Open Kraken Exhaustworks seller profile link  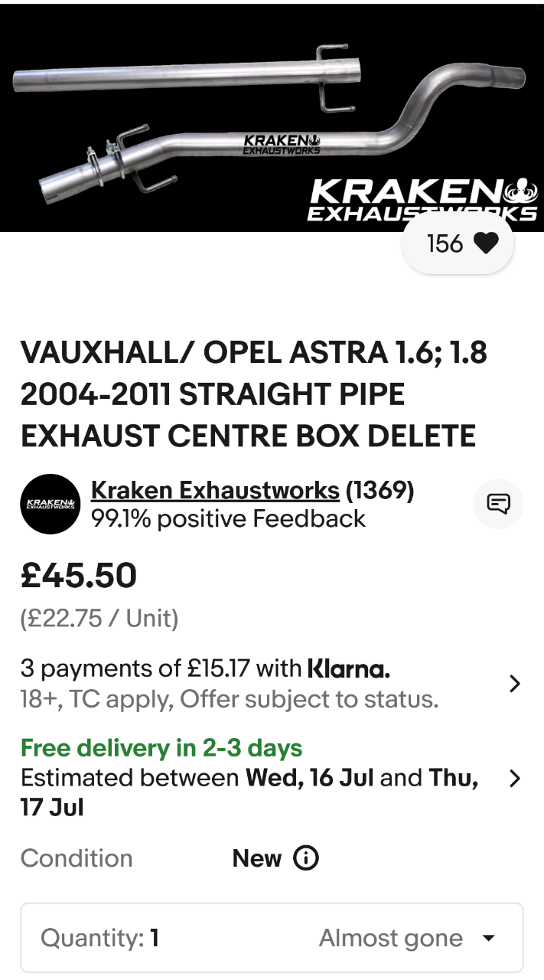pyautogui.click(x=215, y=490)
